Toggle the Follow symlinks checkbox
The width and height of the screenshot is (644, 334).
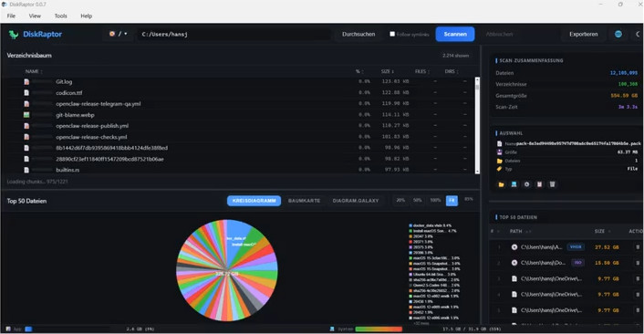pyautogui.click(x=392, y=34)
